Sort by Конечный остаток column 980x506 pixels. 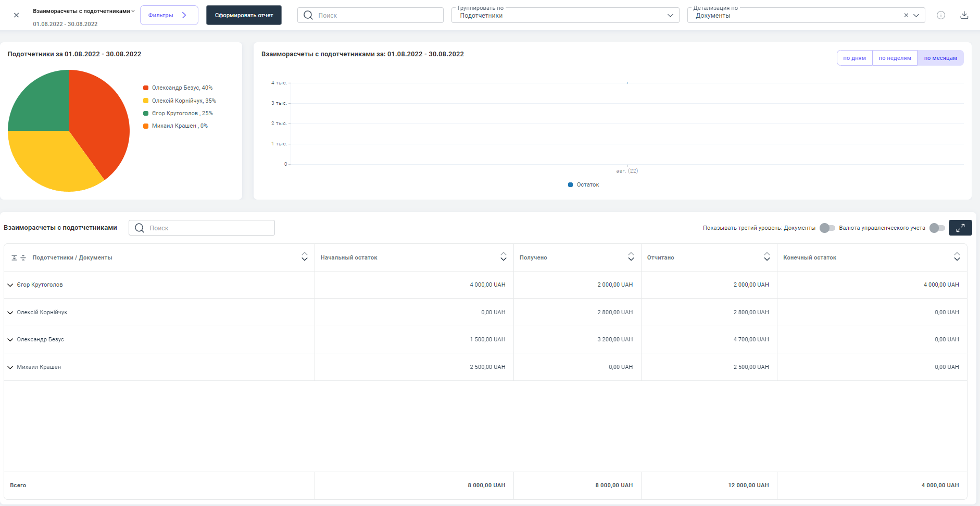coord(957,257)
